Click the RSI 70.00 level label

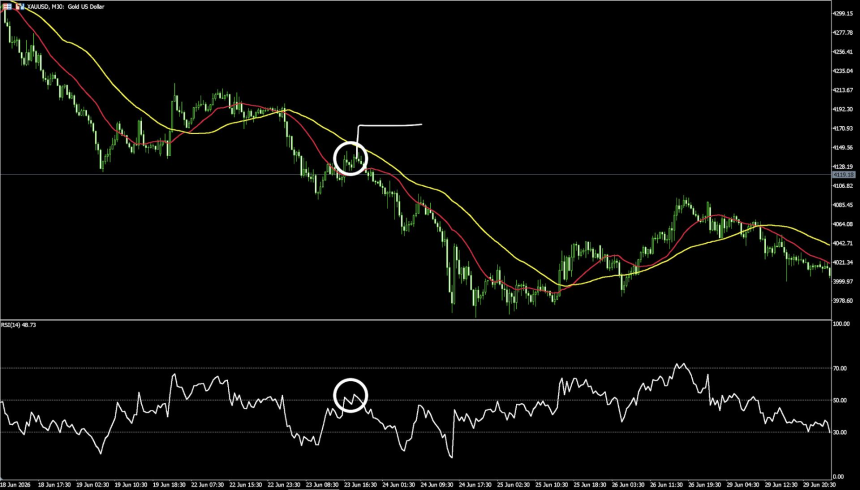(840, 369)
